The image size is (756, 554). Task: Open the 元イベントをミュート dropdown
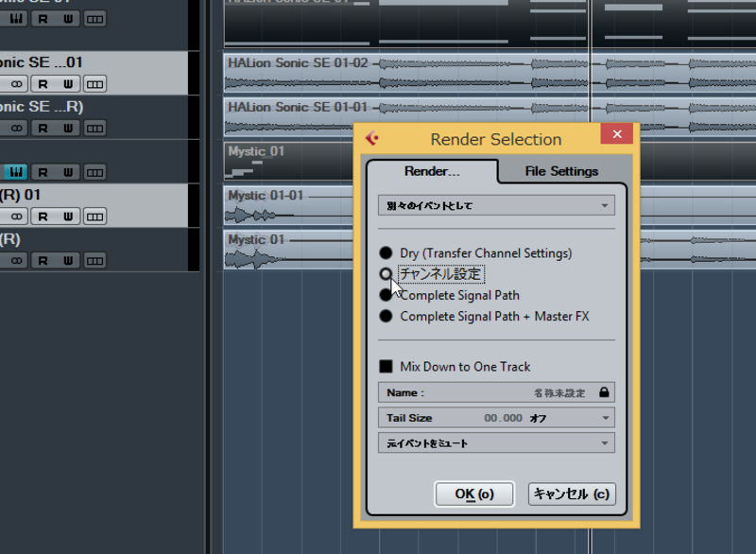(x=496, y=442)
